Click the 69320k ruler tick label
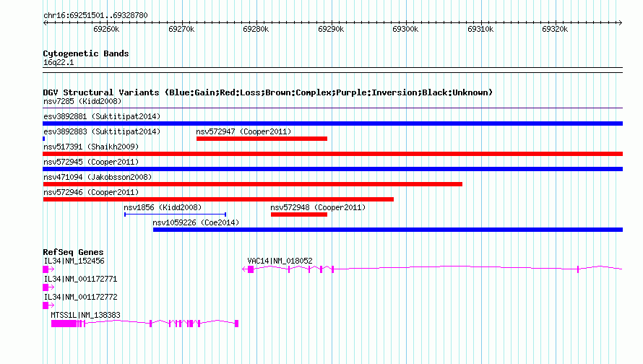Image resolution: width=643 pixels, height=364 pixels. click(x=555, y=30)
